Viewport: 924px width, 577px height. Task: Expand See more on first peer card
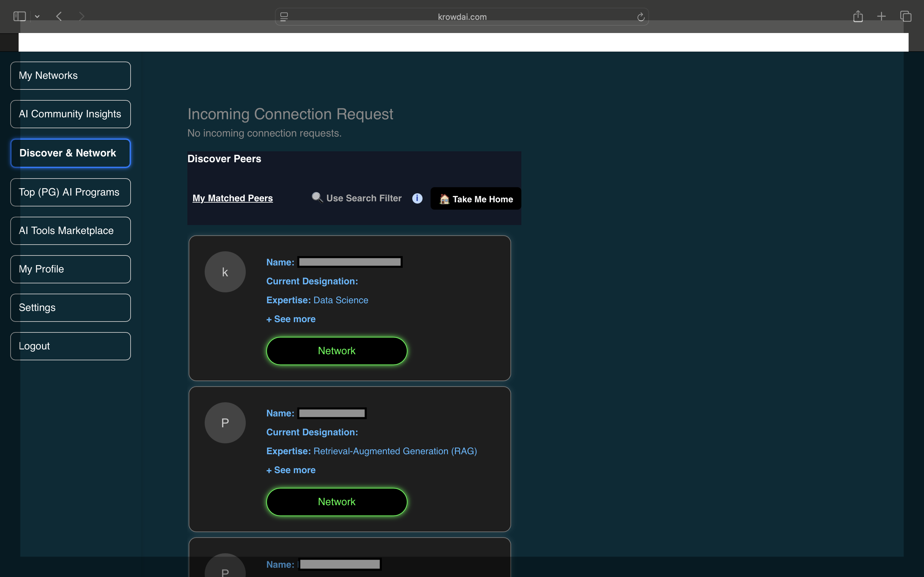point(291,319)
